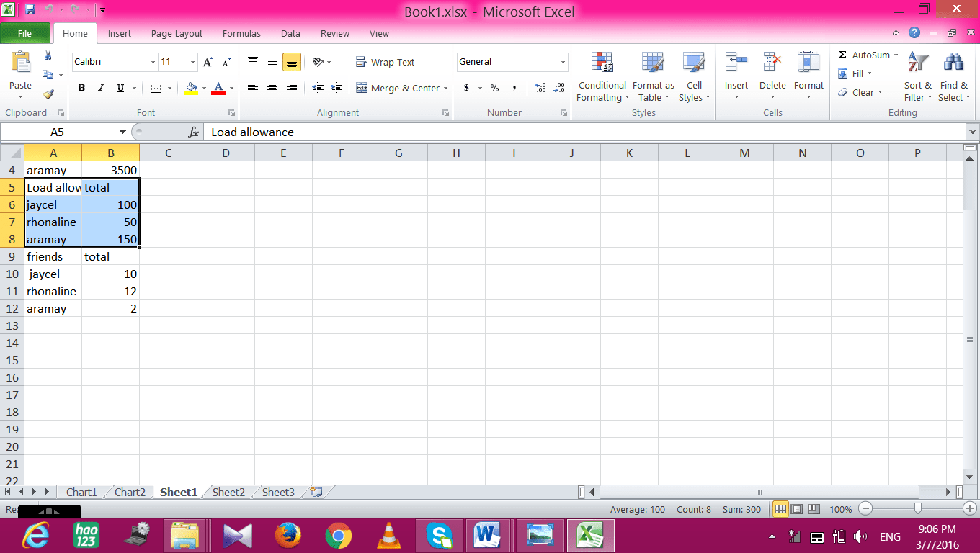Click the zoom slider handle
Screen dimensions: 980x553
(917, 508)
